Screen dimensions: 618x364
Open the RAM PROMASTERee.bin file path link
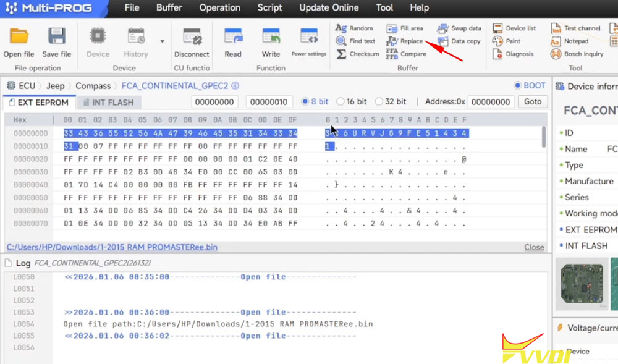(x=112, y=247)
